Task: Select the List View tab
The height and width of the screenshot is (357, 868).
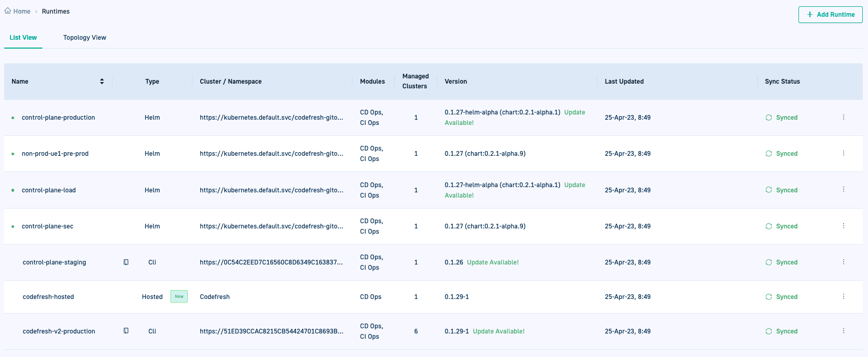Action: coord(23,38)
